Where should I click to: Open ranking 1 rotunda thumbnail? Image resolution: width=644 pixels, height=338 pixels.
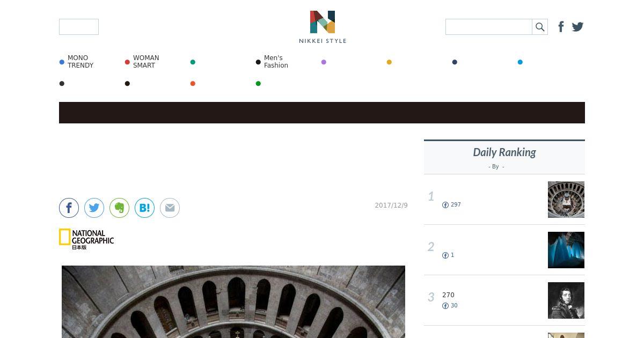click(566, 200)
